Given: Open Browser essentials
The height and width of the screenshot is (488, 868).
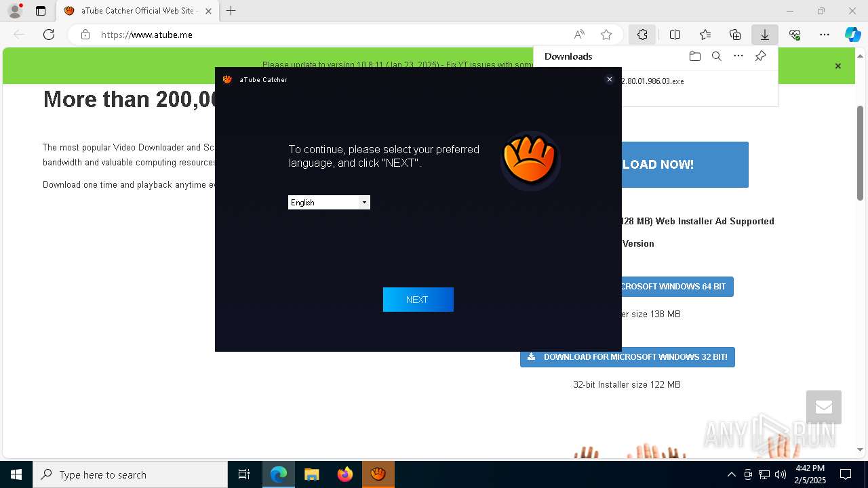Looking at the screenshot, I should click(795, 35).
